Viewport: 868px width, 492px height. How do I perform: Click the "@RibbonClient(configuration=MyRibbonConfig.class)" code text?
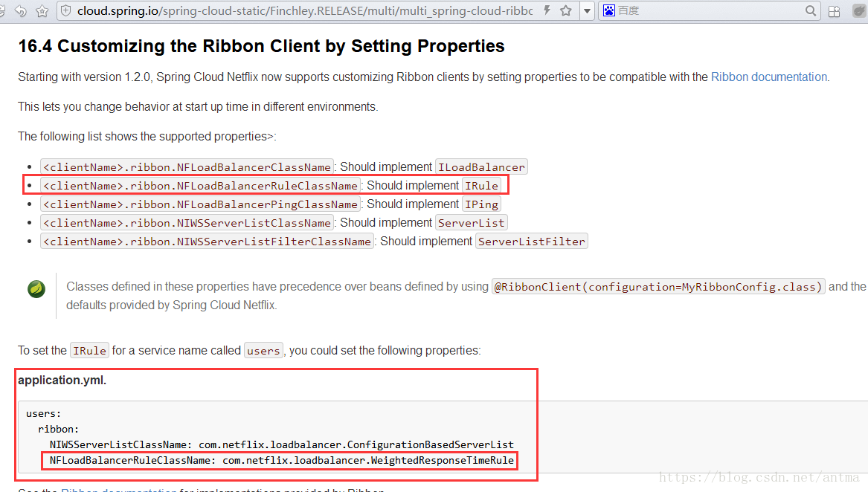(x=658, y=287)
